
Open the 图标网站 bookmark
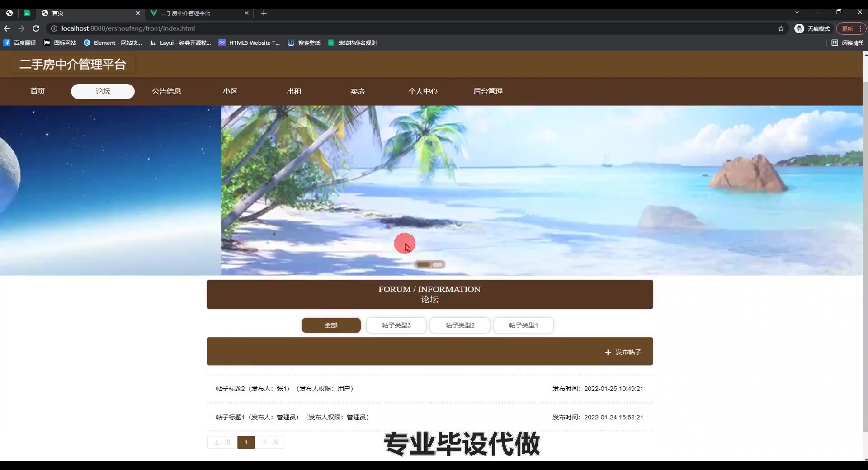coord(60,43)
